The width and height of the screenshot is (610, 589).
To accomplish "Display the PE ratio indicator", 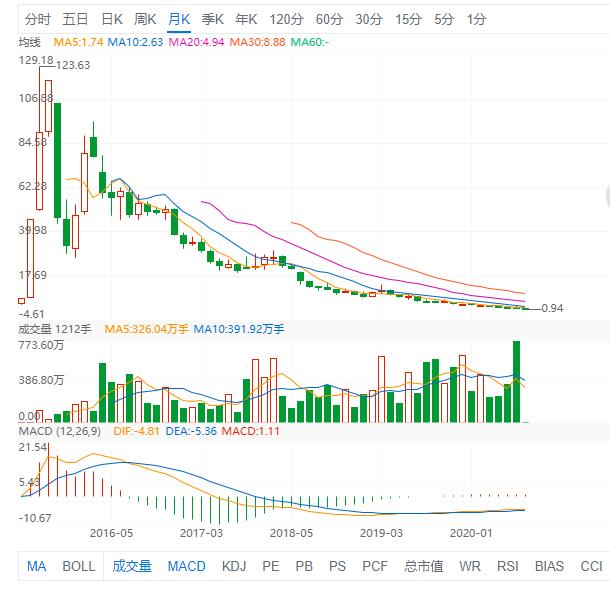I will point(271,566).
